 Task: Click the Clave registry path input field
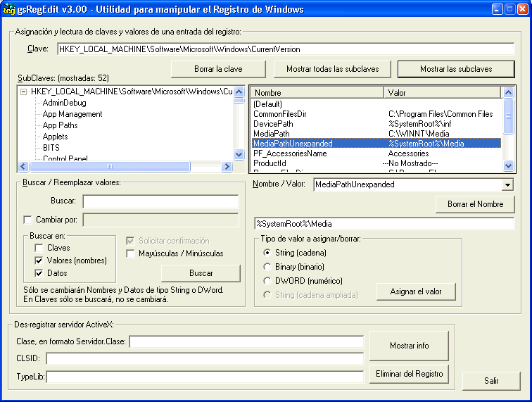point(286,49)
